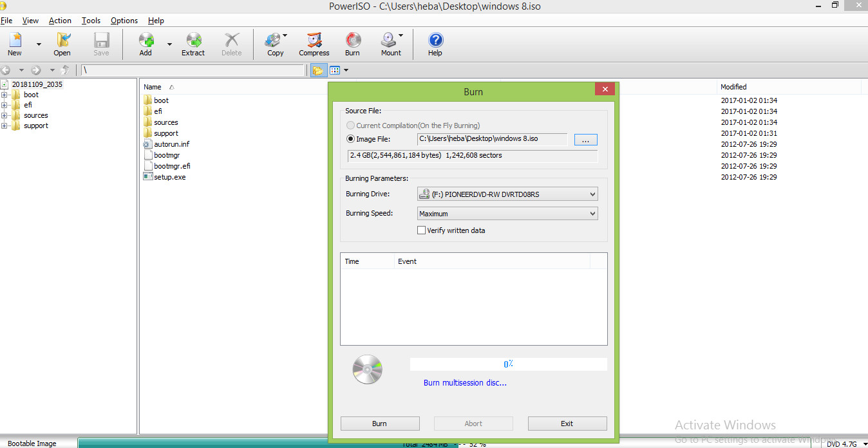The image size is (868, 448).
Task: Click the New toolbar icon
Action: (15, 44)
